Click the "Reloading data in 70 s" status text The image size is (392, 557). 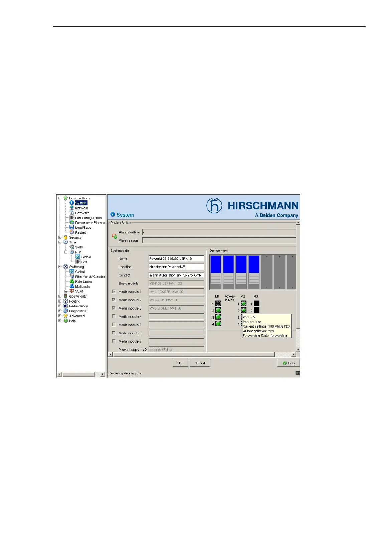coord(125,373)
